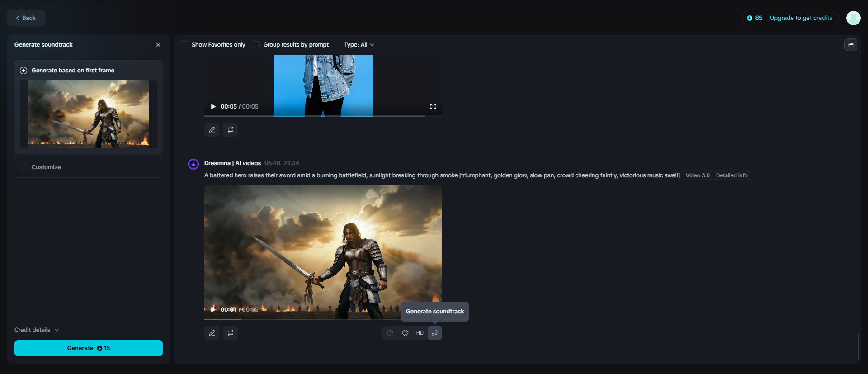Click the "Dreamina | AI videos" title
The width and height of the screenshot is (868, 374).
[x=232, y=163]
